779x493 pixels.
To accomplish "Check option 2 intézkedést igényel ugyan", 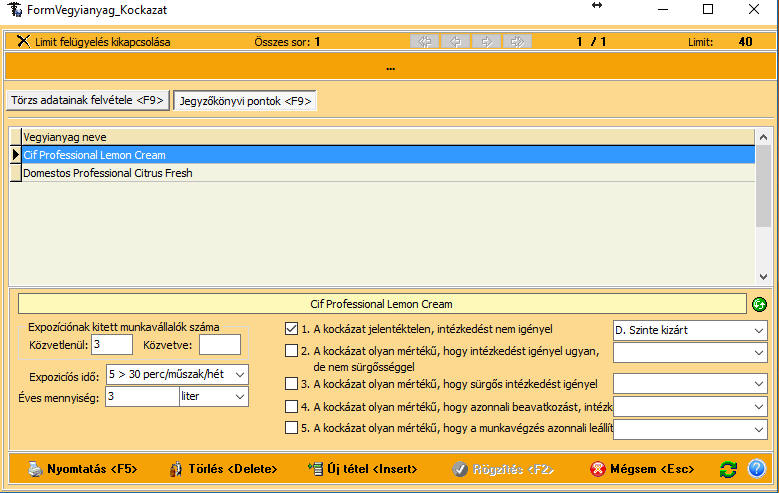I will [x=292, y=351].
